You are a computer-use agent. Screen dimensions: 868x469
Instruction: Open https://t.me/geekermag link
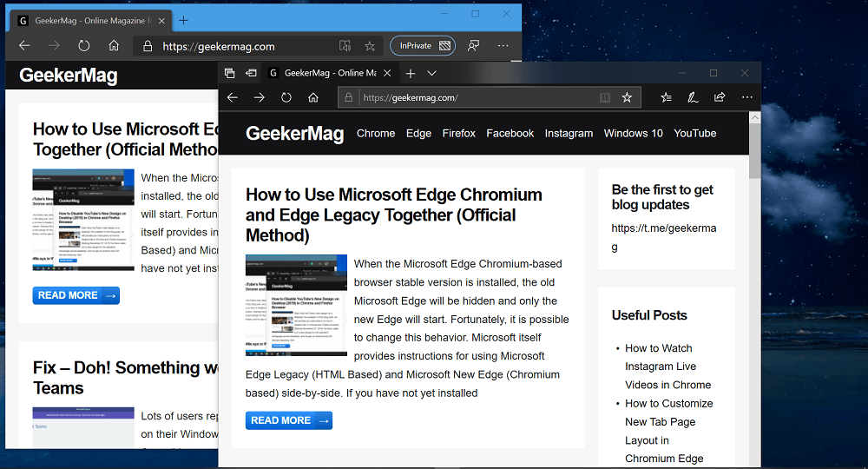[664, 237]
